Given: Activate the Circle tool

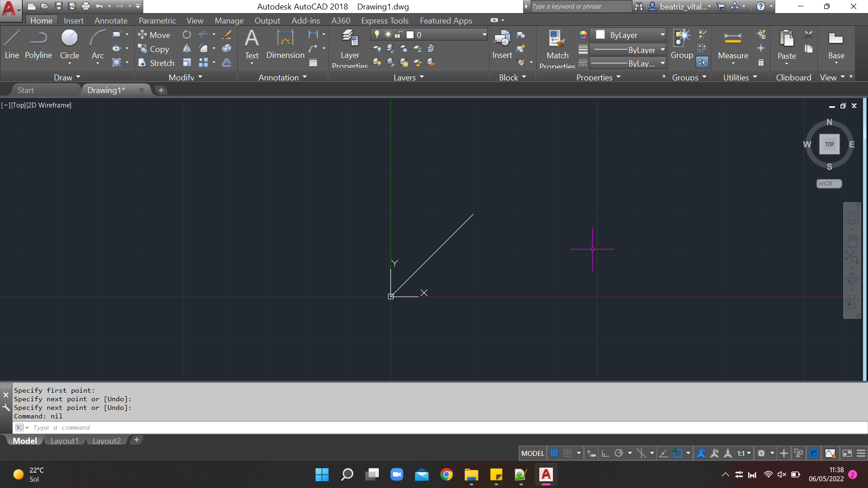Looking at the screenshot, I should point(70,44).
